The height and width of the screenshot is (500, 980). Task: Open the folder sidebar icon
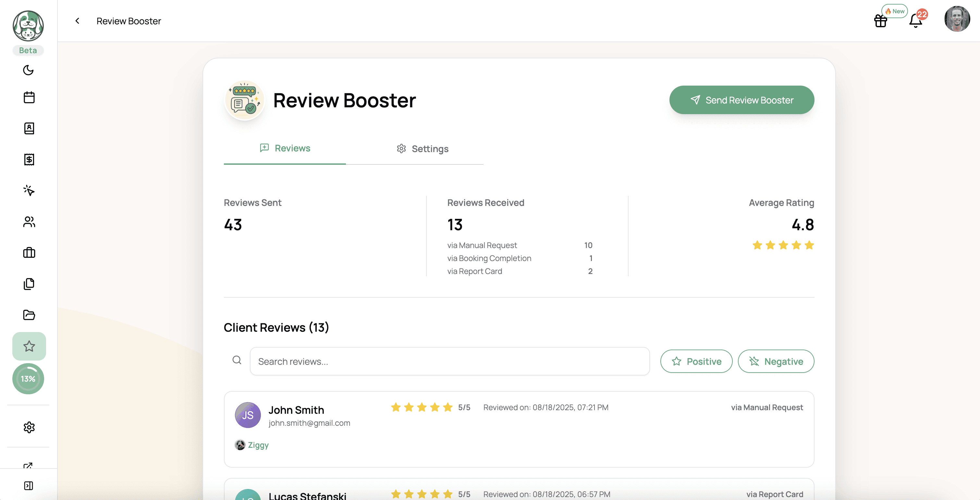pyautogui.click(x=29, y=315)
